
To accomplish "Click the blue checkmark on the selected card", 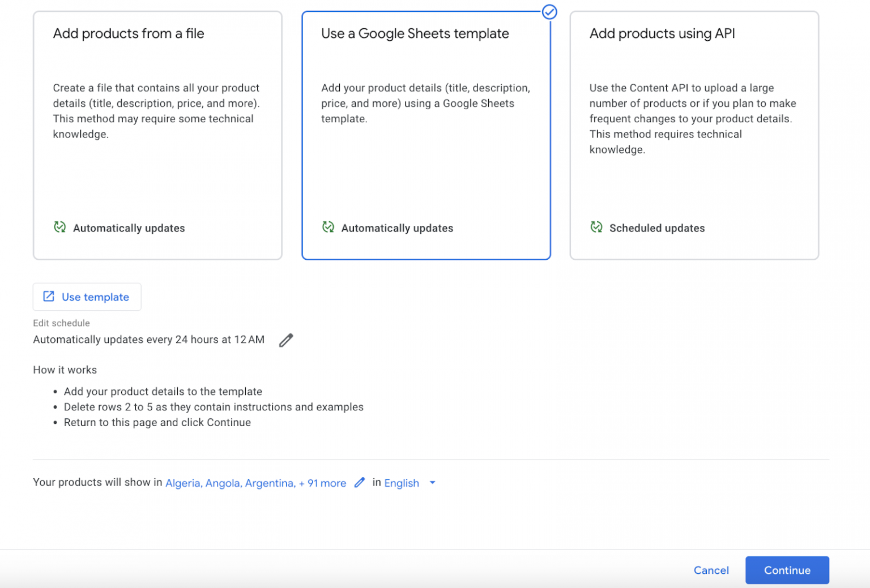I will [549, 12].
